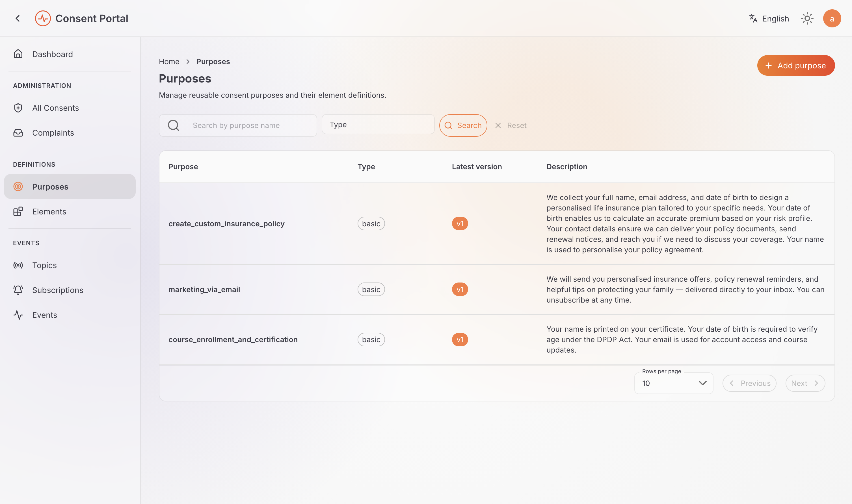Viewport: 852px width, 504px height.
Task: Expand the Rows per page dropdown
Action: (673, 383)
